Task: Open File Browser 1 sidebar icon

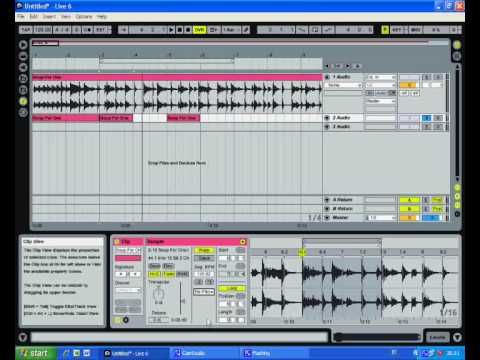Action: 23,79
